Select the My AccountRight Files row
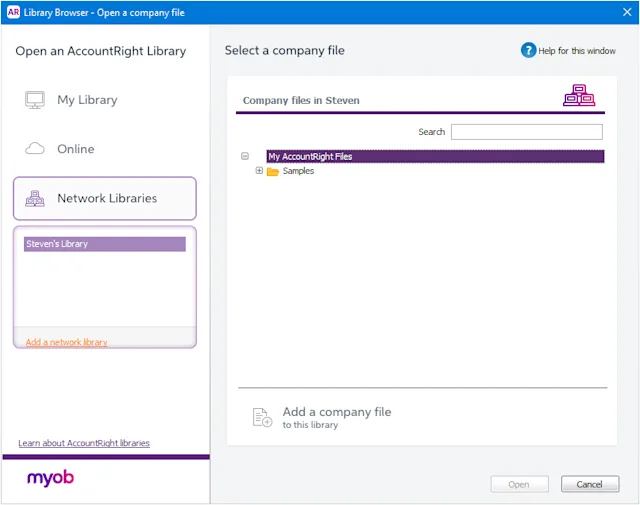Viewport: 640px width, 505px height. click(435, 156)
